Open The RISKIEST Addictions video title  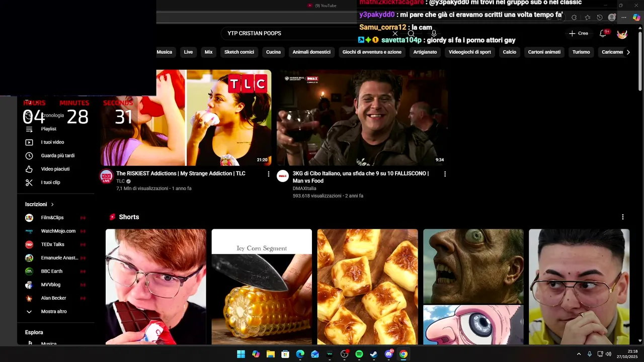click(181, 173)
